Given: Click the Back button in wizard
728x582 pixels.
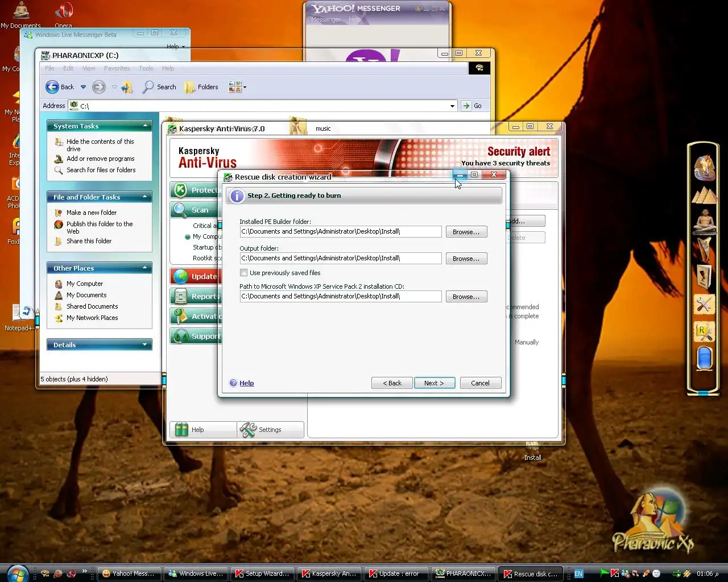Looking at the screenshot, I should pyautogui.click(x=392, y=383).
